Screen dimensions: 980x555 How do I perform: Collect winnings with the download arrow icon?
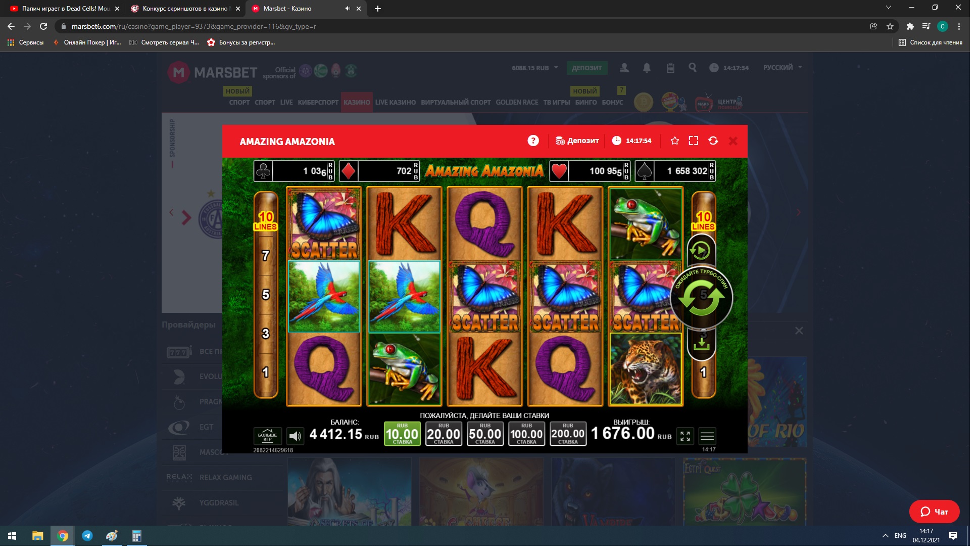coord(701,344)
